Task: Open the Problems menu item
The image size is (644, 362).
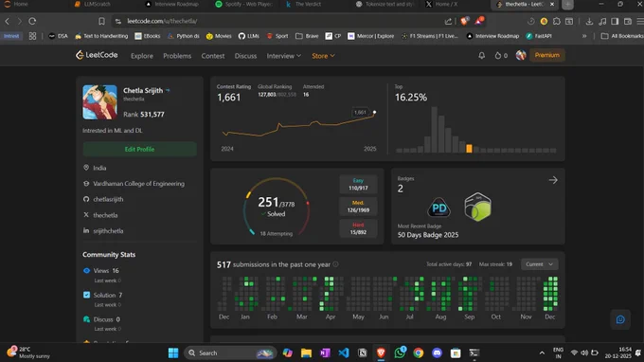Action: click(x=177, y=56)
